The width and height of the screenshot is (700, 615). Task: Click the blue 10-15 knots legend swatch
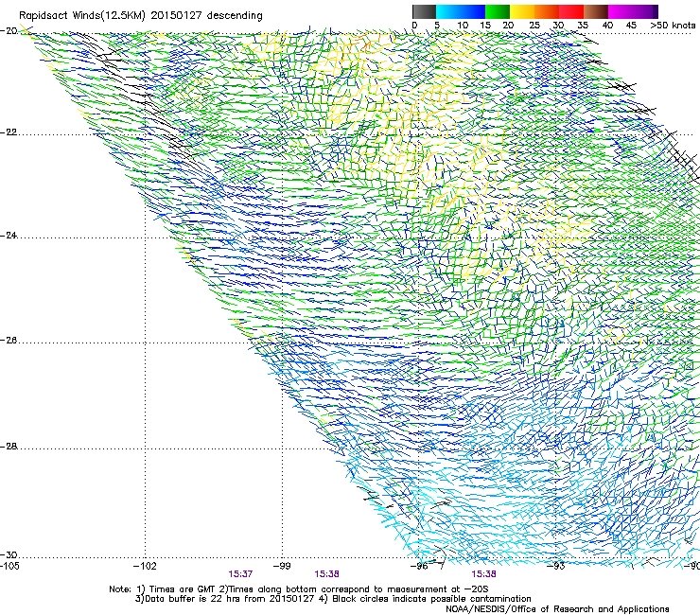472,11
